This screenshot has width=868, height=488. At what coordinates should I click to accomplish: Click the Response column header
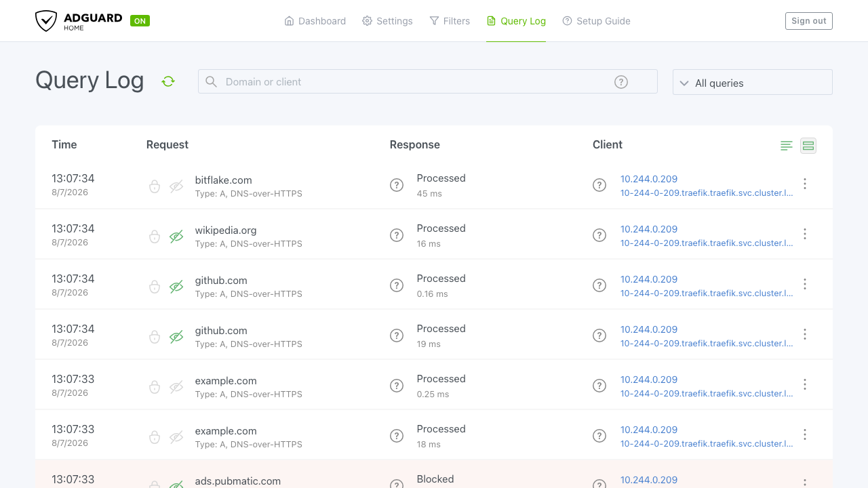point(415,144)
